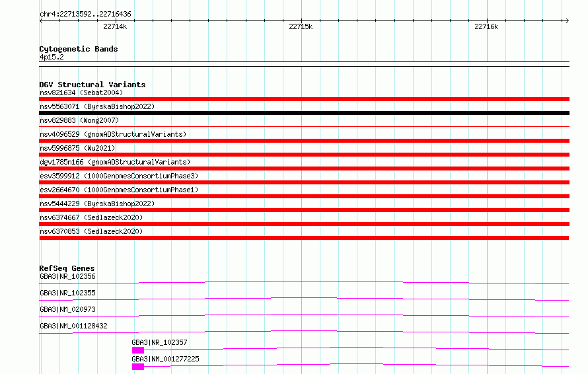Click the magenta intron line of NR_102355
The height and width of the screenshot is (374, 588).
pos(304,299)
